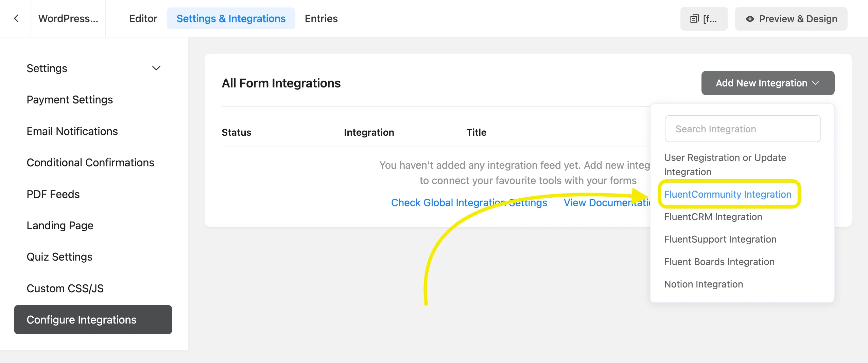Select Notion Integration from dropdown
The image size is (868, 363).
(x=704, y=284)
